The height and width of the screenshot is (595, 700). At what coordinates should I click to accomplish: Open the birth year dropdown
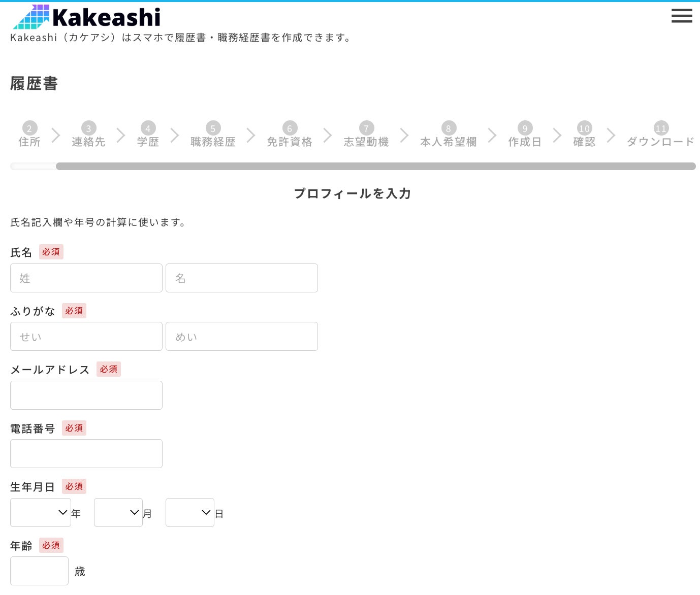pyautogui.click(x=41, y=512)
